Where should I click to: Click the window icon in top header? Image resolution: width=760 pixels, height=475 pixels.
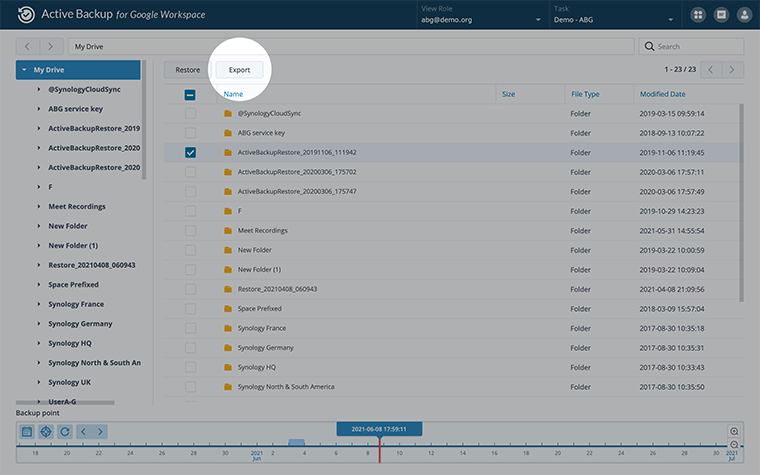pyautogui.click(x=721, y=15)
